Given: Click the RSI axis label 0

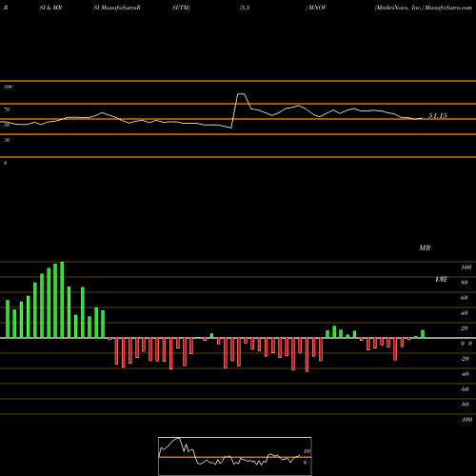Looking at the screenshot, I should [x=5, y=163].
